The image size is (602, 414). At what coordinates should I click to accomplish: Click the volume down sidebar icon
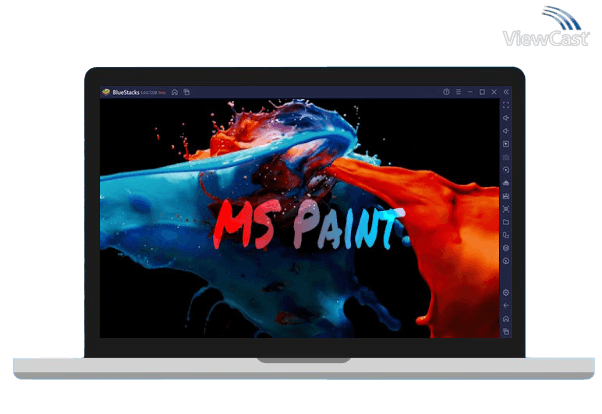click(506, 131)
